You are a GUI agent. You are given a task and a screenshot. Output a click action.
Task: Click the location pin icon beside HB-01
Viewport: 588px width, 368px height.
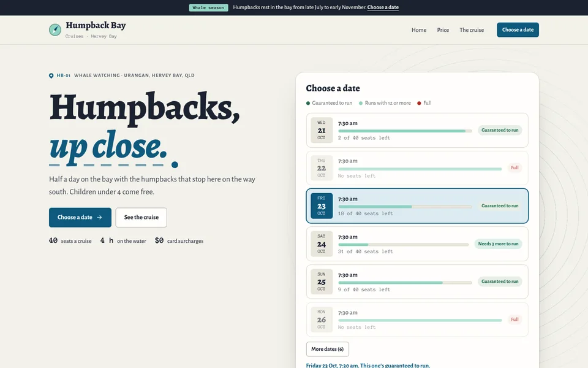click(51, 75)
